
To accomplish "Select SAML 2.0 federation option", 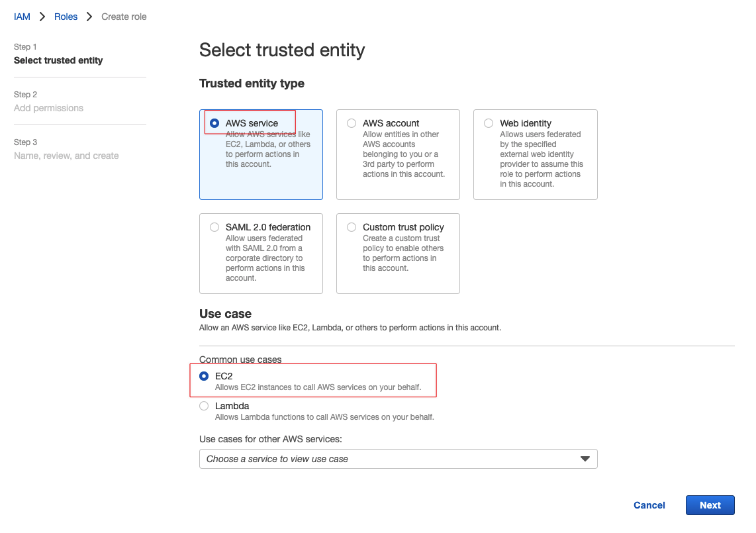I will [214, 227].
